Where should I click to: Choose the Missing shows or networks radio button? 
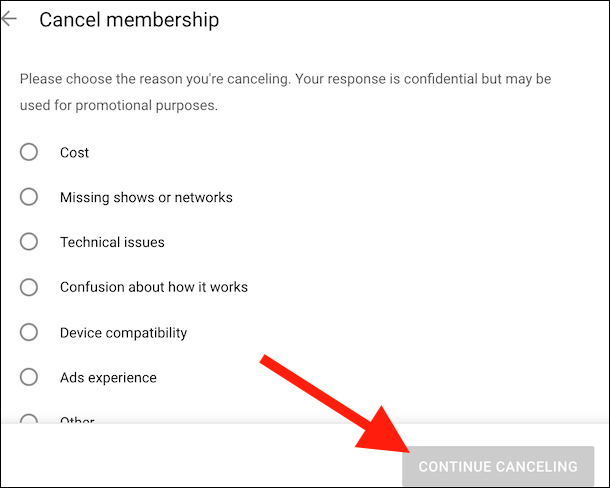coord(29,197)
